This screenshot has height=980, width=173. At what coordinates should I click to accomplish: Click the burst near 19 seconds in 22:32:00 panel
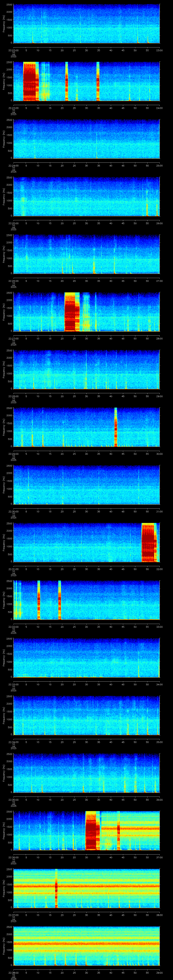tap(60, 600)
